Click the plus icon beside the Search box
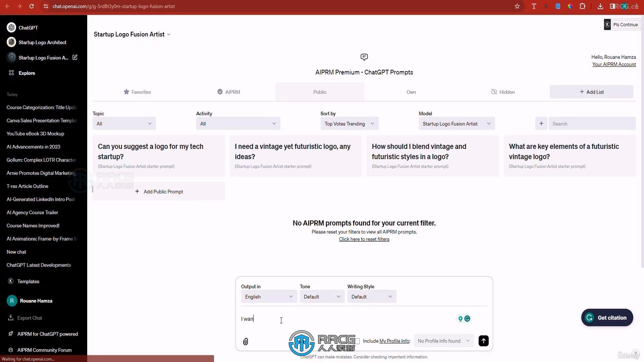644x362 pixels. click(x=541, y=123)
